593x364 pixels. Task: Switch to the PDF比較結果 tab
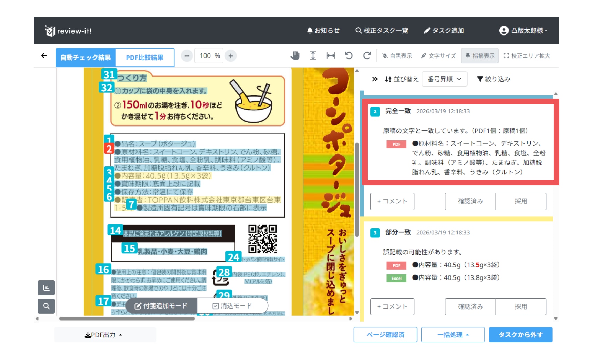point(144,58)
